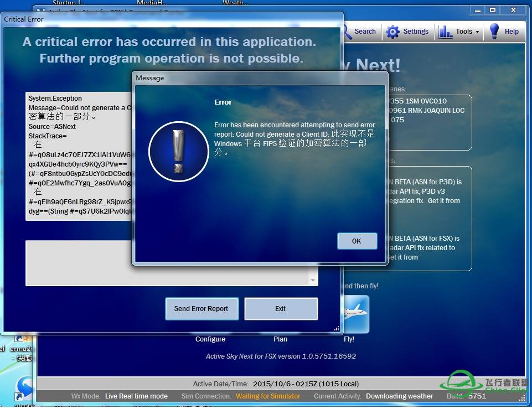
Task: Select the Help menu label
Action: click(x=511, y=32)
